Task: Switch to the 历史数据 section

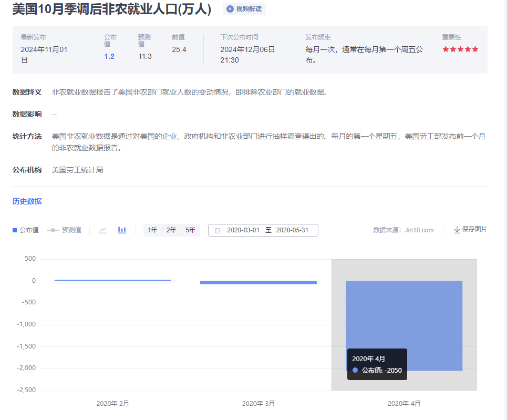Action: 27,201
